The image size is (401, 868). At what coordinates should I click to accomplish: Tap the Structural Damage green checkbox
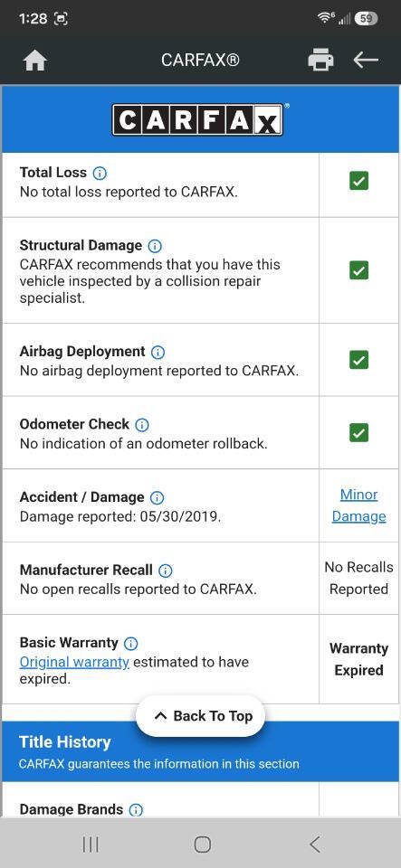pyautogui.click(x=358, y=270)
